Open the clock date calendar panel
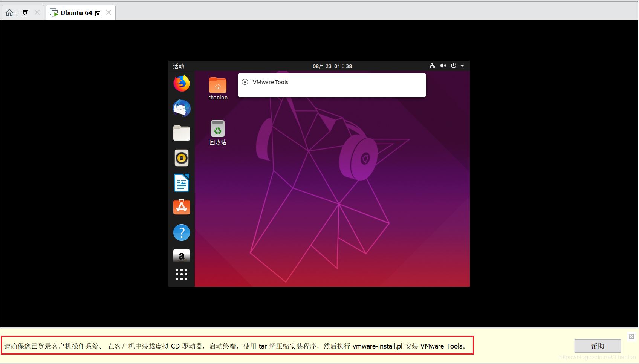The height and width of the screenshot is (364, 639). tap(332, 66)
